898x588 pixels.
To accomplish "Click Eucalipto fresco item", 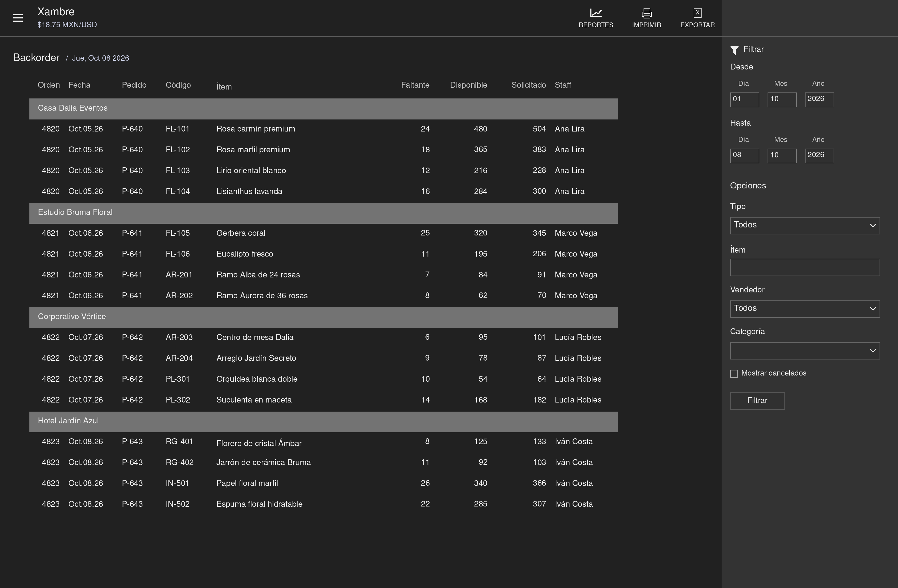I will click(245, 254).
